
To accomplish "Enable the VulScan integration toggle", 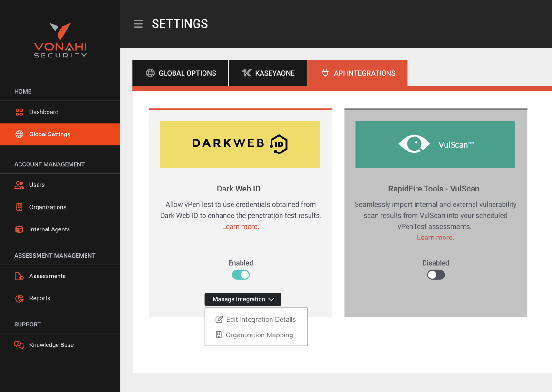I will click(436, 275).
